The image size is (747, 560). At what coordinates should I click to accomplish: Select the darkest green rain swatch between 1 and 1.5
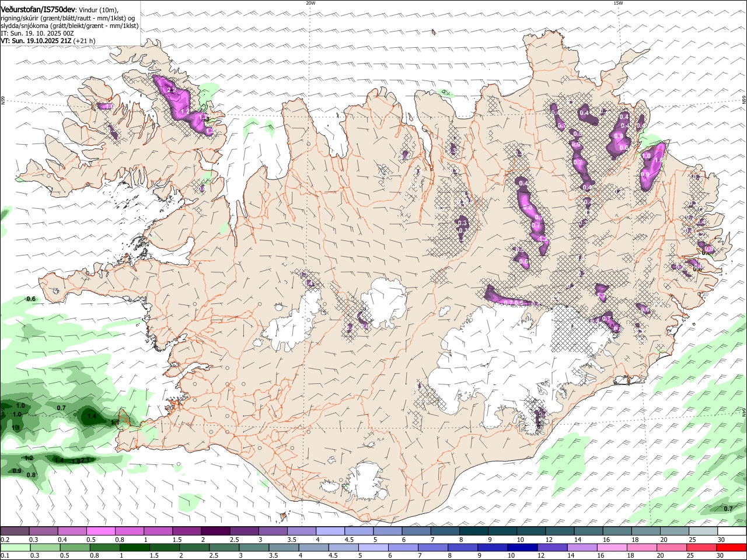(x=135, y=547)
